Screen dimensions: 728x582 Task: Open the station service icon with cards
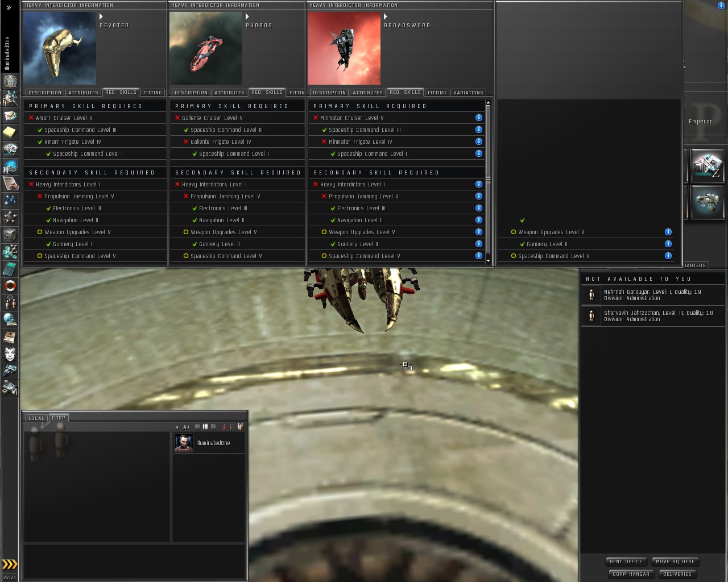coord(707,165)
